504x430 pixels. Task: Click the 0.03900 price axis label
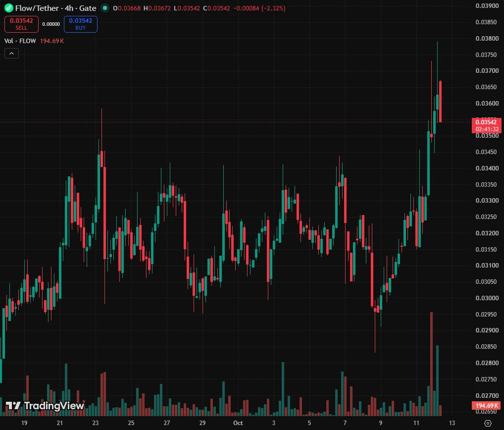487,6
